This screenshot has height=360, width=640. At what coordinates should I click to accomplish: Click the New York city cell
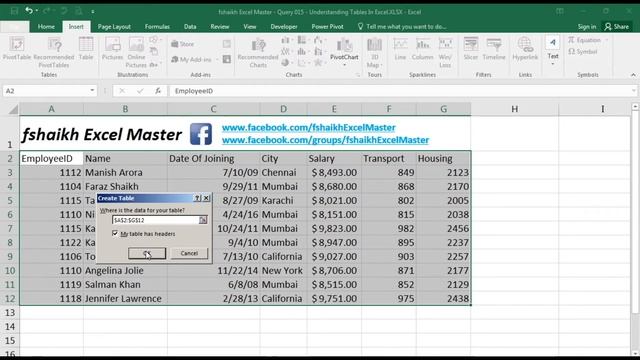click(283, 271)
